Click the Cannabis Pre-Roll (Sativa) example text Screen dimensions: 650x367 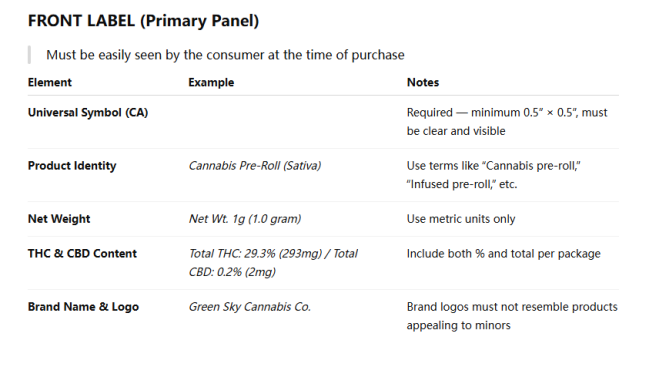point(255,166)
